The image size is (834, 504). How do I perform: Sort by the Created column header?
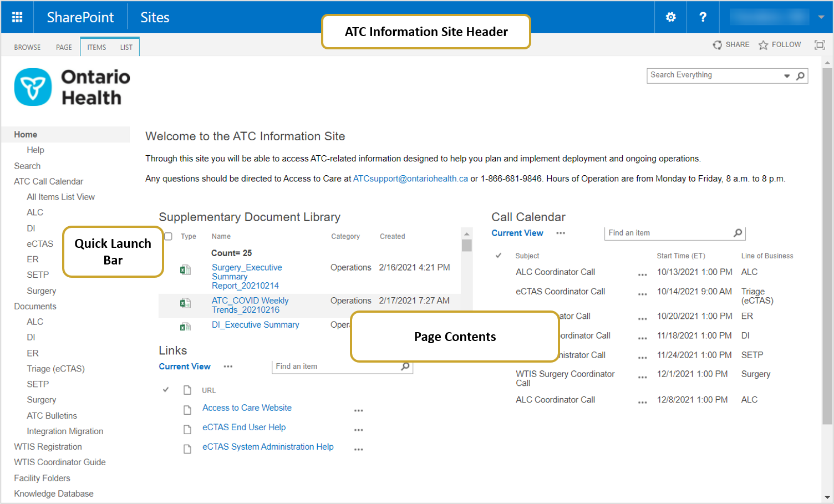point(392,236)
